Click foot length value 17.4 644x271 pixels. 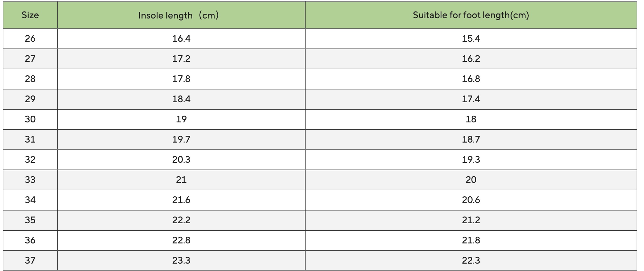point(471,99)
